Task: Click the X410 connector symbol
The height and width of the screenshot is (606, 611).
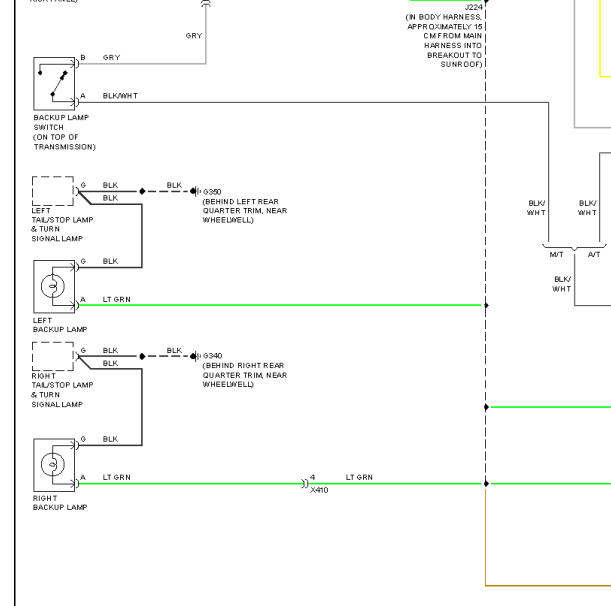Action: tap(304, 484)
